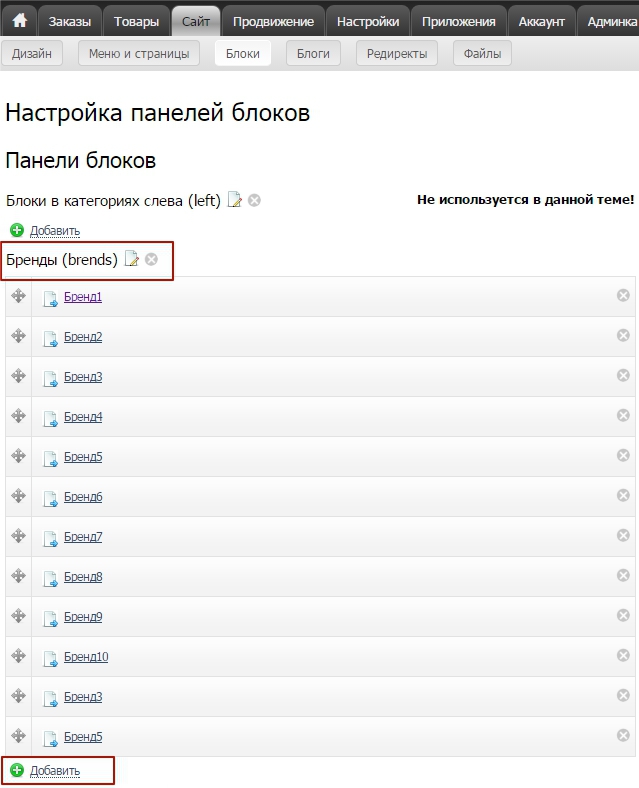Grab the move handle for Бренд6
The image size is (639, 788).
point(19,496)
